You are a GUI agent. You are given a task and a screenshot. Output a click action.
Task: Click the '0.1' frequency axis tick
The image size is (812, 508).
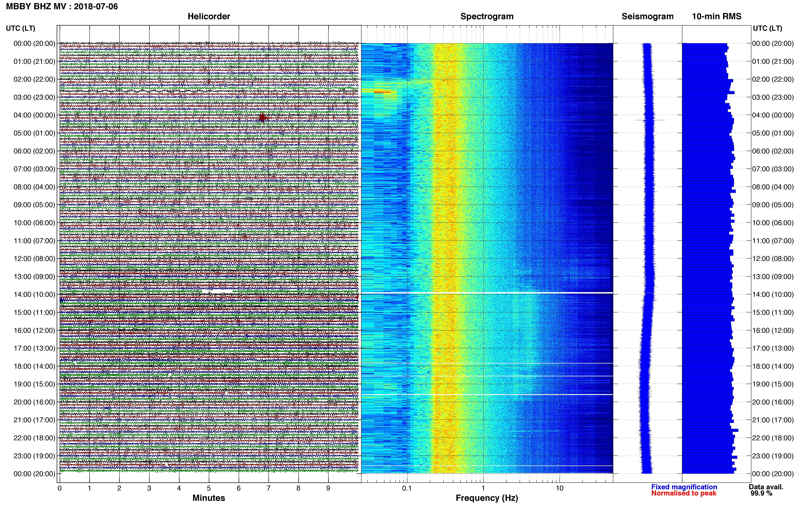(407, 488)
